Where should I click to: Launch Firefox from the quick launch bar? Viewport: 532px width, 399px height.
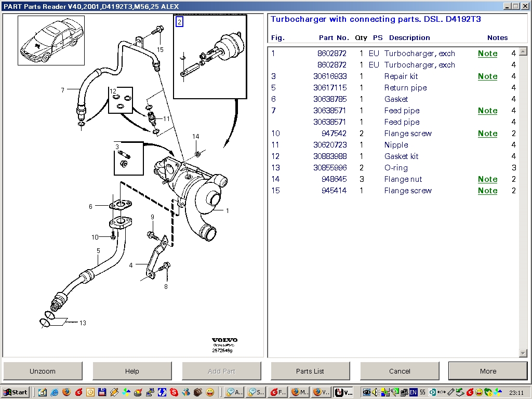point(66,392)
